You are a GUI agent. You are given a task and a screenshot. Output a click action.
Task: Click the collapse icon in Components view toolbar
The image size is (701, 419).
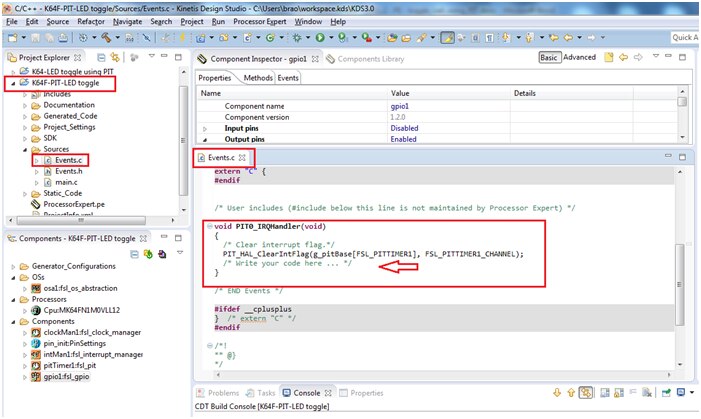[134, 254]
